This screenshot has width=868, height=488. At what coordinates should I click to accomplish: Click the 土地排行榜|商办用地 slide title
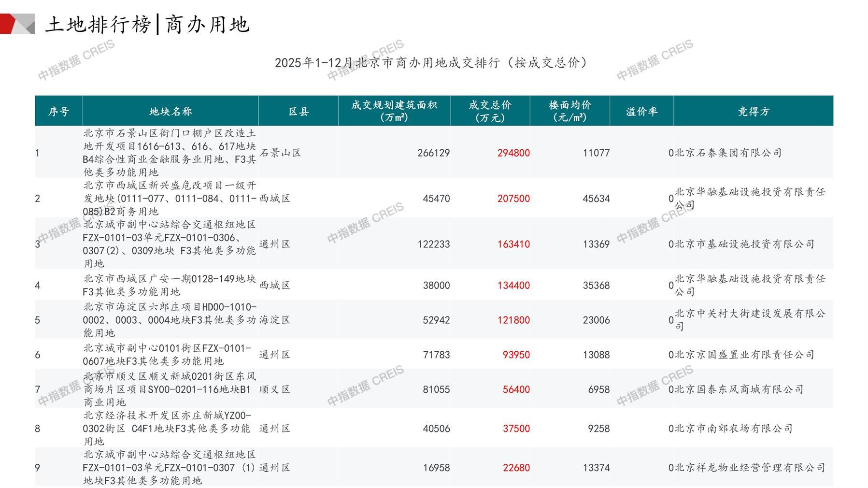point(147,24)
